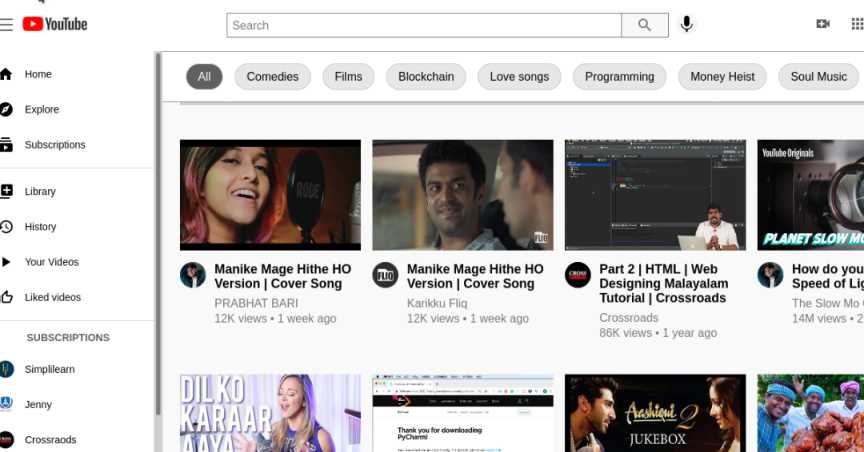Play the singer with microphone thumbnail

271,195
